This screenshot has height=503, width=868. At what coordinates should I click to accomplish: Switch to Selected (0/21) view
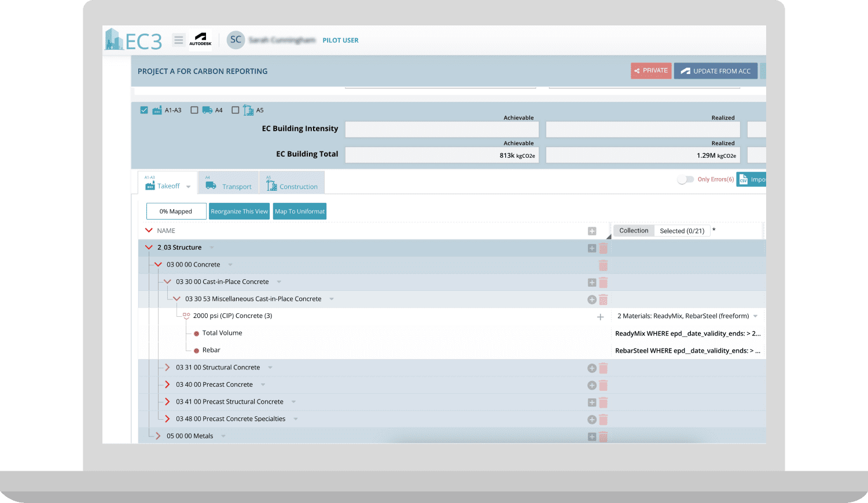[x=682, y=231]
